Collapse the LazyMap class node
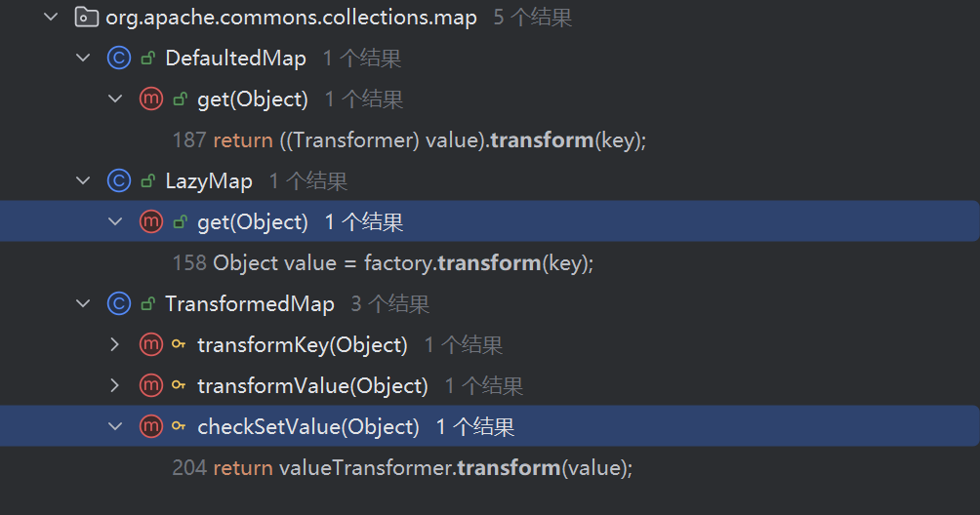The image size is (980, 515). coord(83,181)
